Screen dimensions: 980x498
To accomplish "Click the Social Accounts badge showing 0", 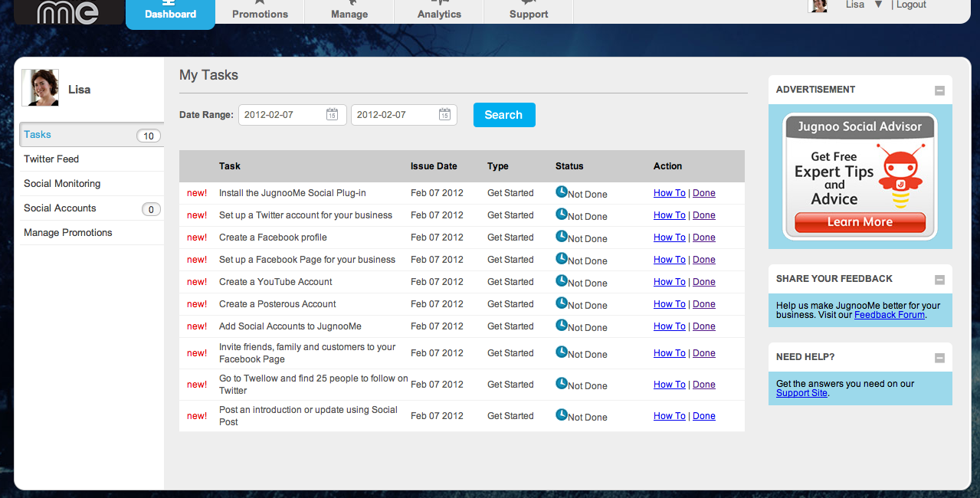I will click(x=152, y=209).
